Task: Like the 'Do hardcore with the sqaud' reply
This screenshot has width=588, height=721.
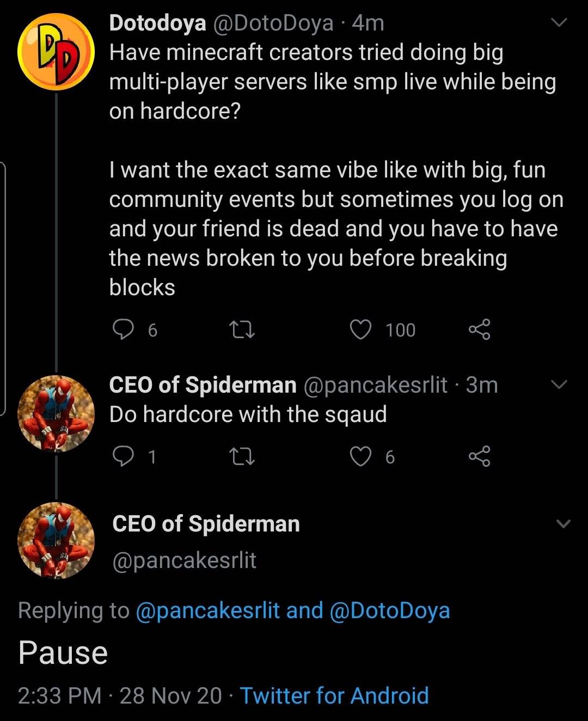Action: 360,456
